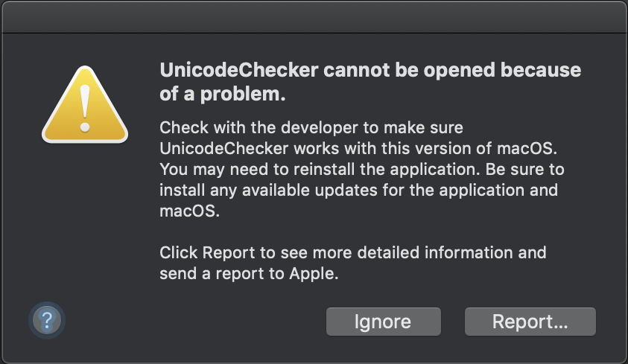Click the yellow warning triangle icon
Screen dimensions: 628x364
(84, 108)
